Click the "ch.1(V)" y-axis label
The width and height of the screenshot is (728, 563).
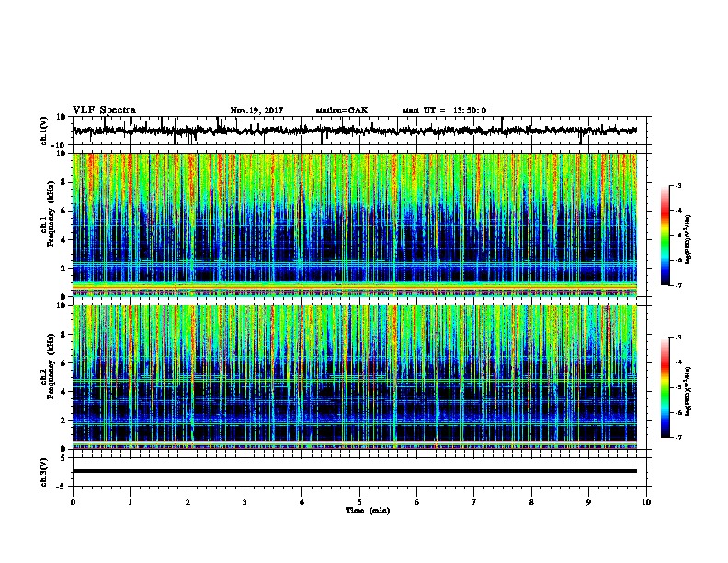pyautogui.click(x=44, y=131)
